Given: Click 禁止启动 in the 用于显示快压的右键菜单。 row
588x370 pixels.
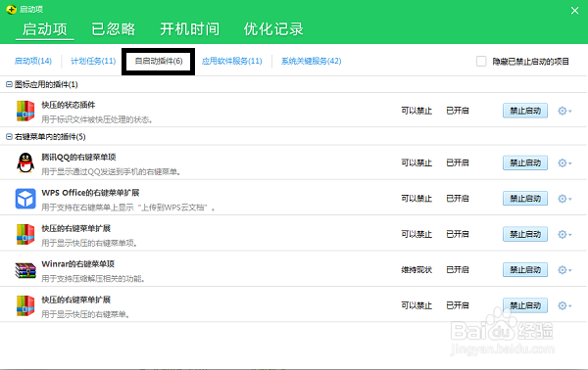Looking at the screenshot, I should coord(525,305).
